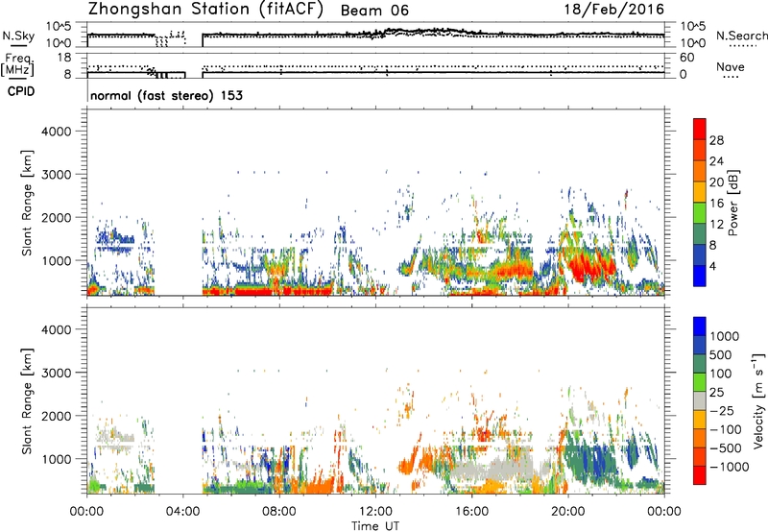The height and width of the screenshot is (532, 768).
Task: Click the gray band of velocity color bar
Action: 700,401
